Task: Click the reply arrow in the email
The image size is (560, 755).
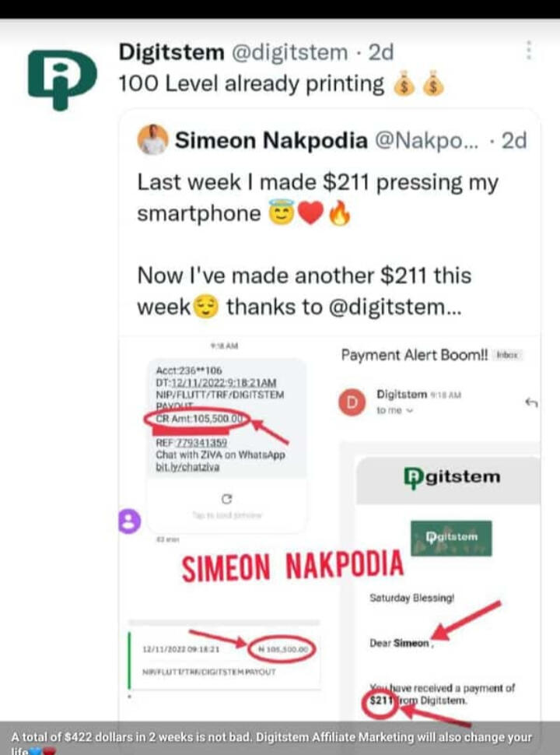Action: (532, 402)
